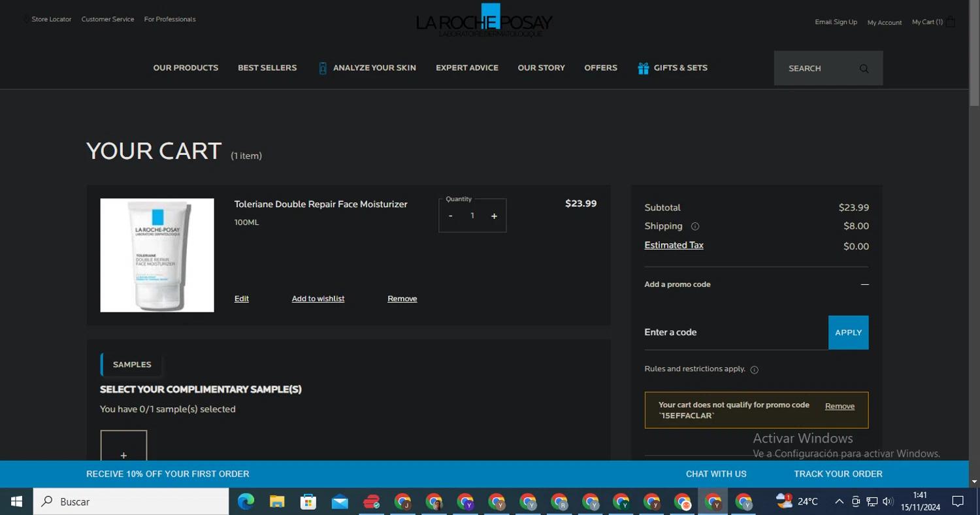Remove the 15EFFACLAR promo code
Viewport: 980px width, 515px height.
[x=840, y=407]
